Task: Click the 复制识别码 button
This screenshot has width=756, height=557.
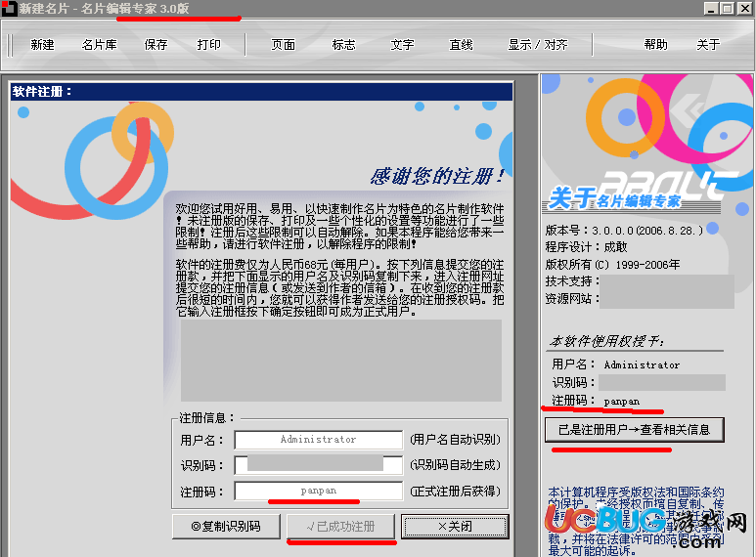Action: [x=226, y=526]
